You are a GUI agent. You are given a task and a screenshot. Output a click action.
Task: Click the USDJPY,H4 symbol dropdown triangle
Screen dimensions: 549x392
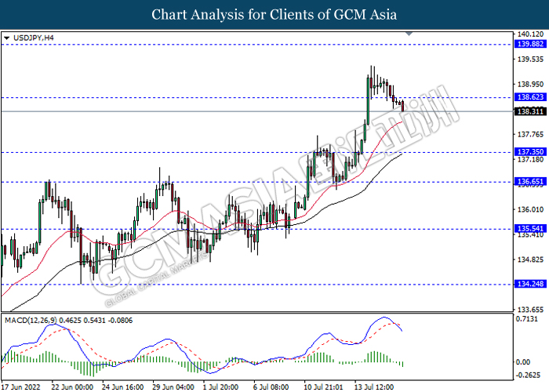[6, 38]
